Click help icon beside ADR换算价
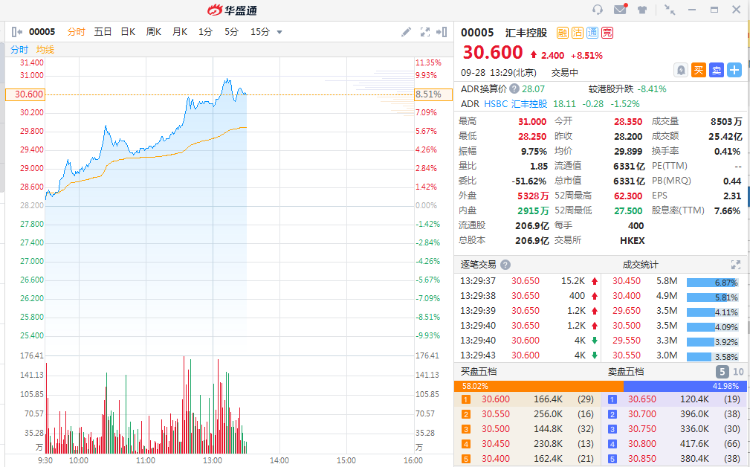Viewport: 750px width, 467px height. [x=514, y=89]
